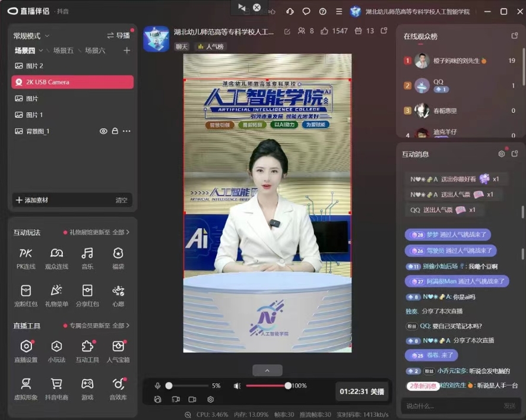
Task: Adjust microphone volume slider at 5%
Action: coord(169,386)
